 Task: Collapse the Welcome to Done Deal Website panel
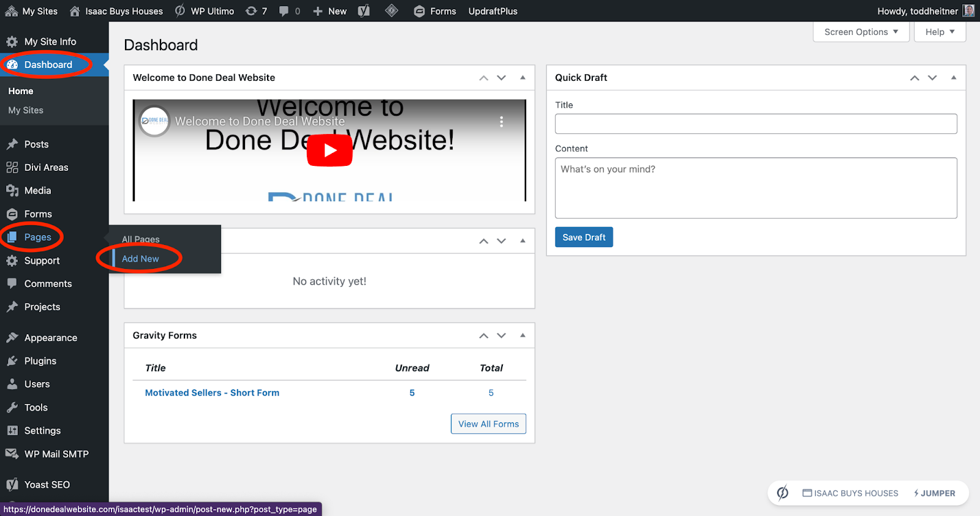[522, 78]
